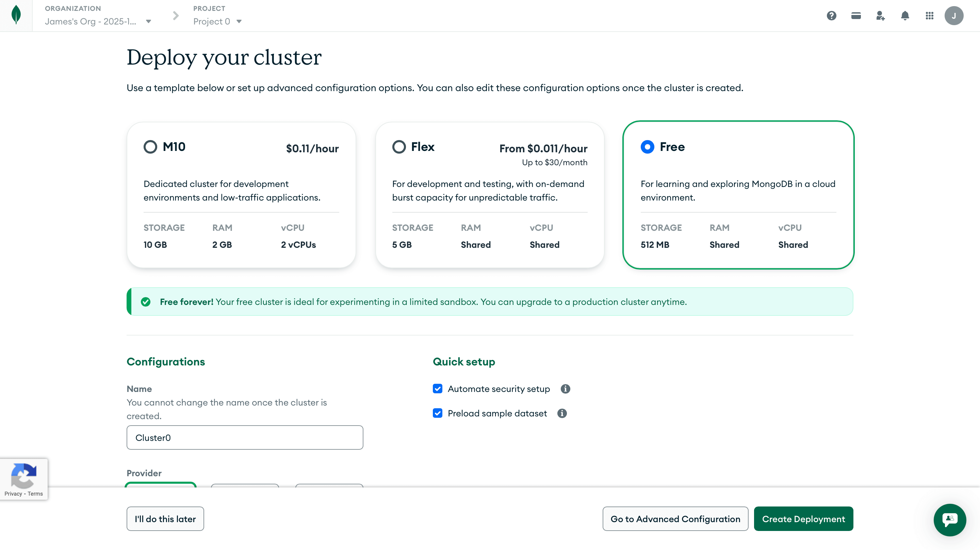Open the chat support bubble

tap(950, 520)
